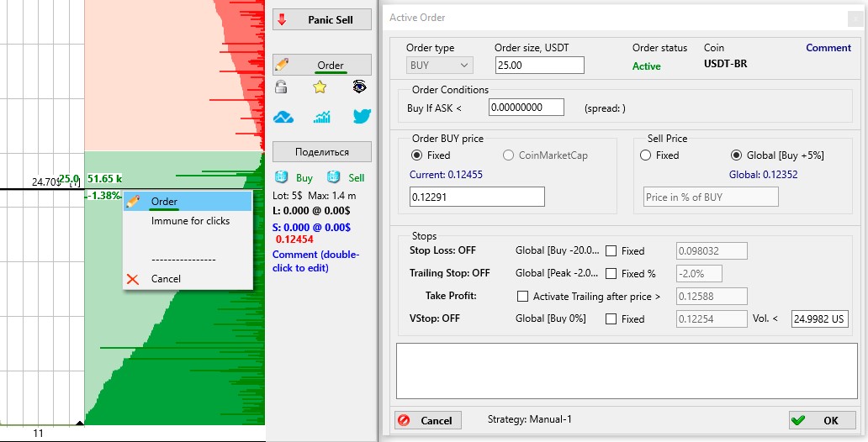Viewport: 868px width, 442px height.
Task: Click the Sell cube icon
Action: [x=334, y=177]
